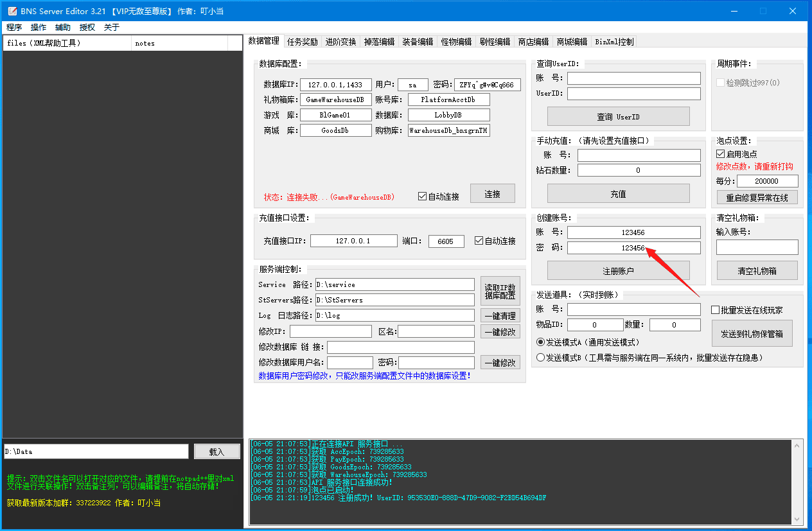Viewport: 812px width, 531px height.
Task: Click the 发送到礼物保管箱 button
Action: [x=752, y=333]
